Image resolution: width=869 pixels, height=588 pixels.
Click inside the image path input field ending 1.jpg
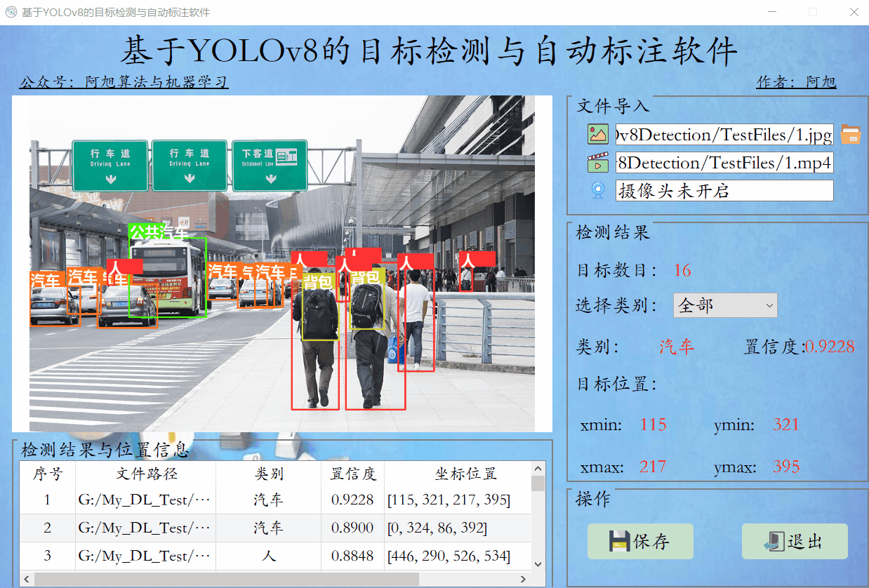tap(723, 134)
